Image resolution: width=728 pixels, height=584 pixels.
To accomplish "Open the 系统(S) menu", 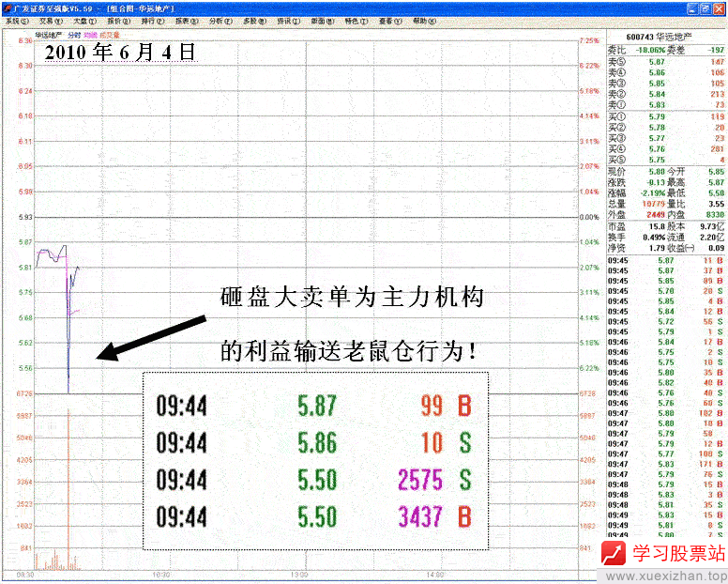I will pyautogui.click(x=17, y=21).
